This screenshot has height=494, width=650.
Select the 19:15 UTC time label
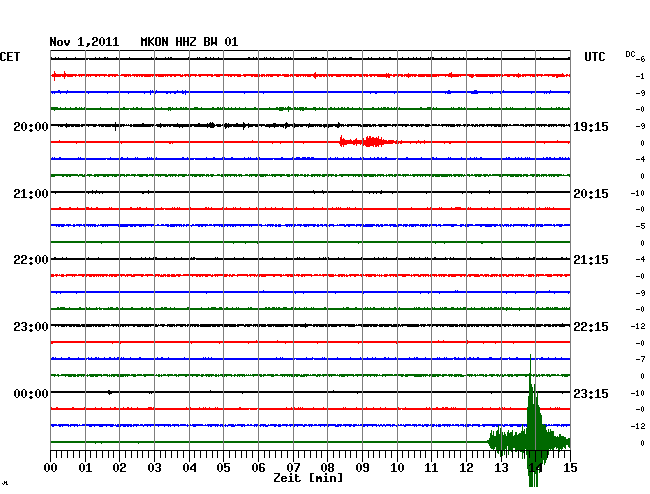(591, 126)
